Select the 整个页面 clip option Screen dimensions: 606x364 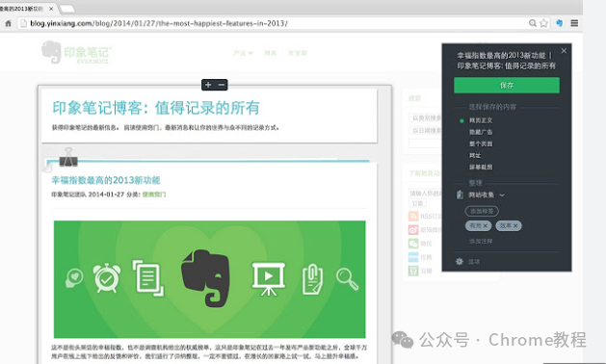481,143
